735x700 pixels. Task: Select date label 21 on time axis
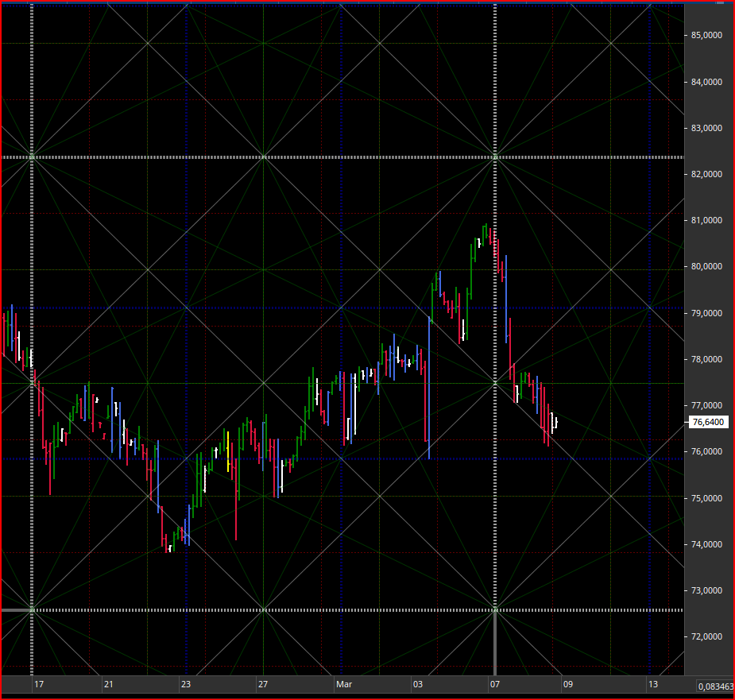click(108, 684)
